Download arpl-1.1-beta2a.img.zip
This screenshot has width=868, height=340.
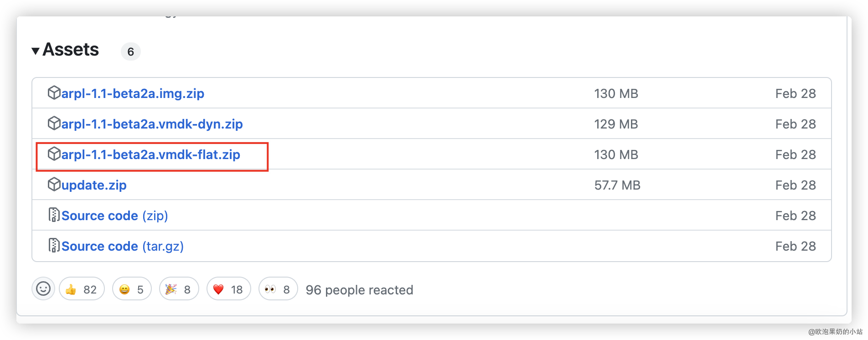click(x=133, y=93)
